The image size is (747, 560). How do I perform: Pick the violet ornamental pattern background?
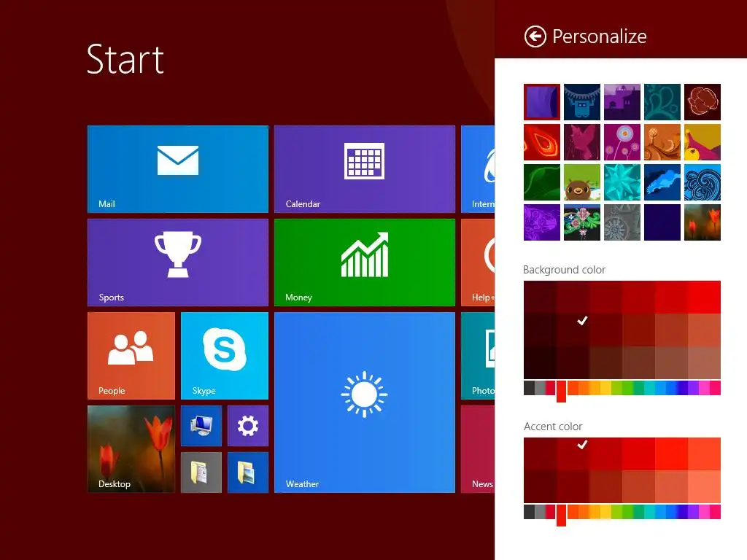point(542,222)
